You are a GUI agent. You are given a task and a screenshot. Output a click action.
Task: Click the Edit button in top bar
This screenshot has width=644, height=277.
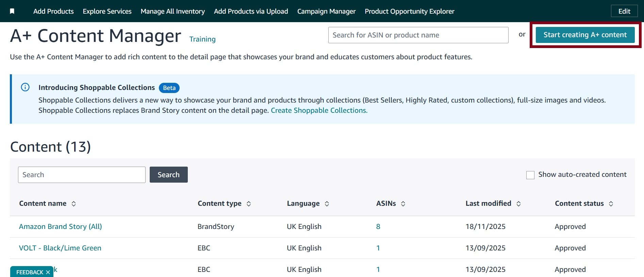[x=624, y=11]
